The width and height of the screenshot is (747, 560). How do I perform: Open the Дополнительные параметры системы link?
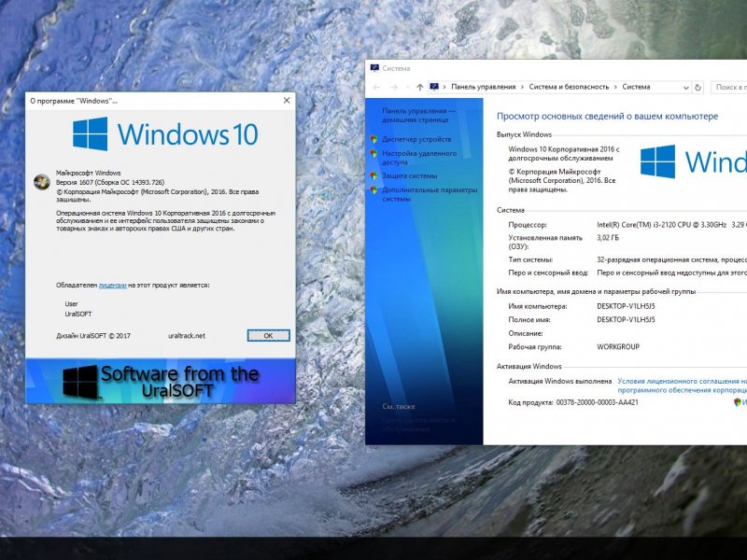click(430, 194)
